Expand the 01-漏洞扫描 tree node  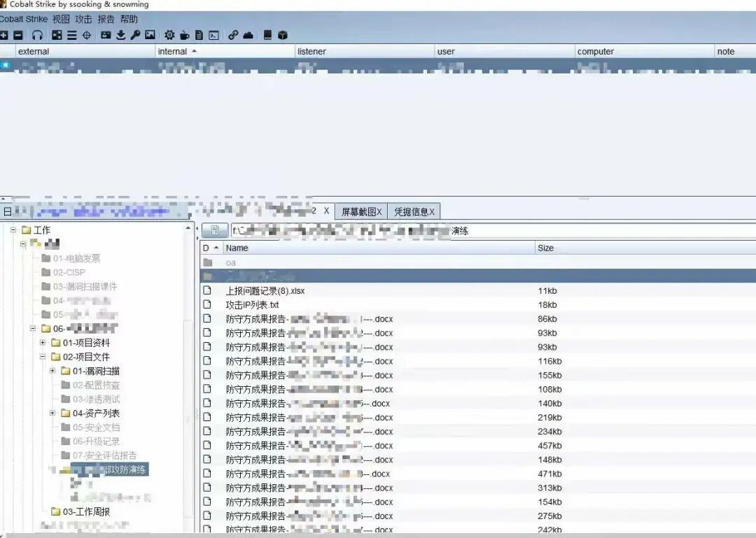[x=52, y=371]
